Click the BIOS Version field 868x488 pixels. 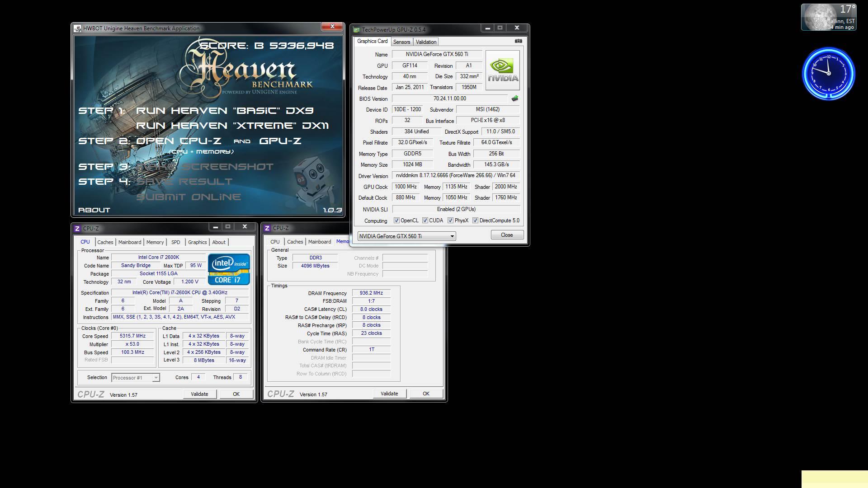tap(450, 99)
